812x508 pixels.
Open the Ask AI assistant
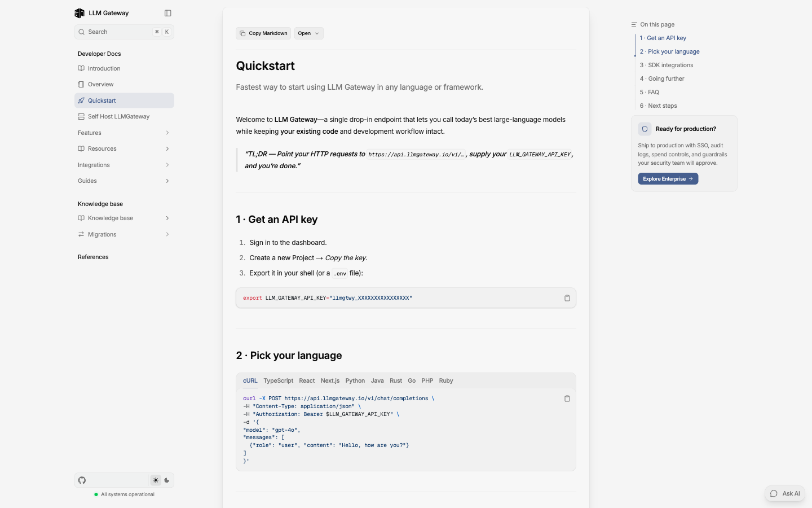[x=785, y=493]
